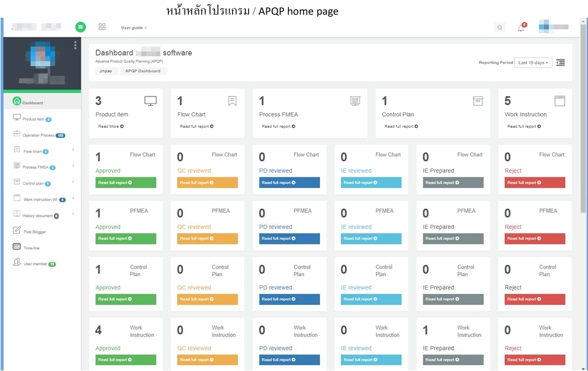
Task: Click the User member icon in sidebar
Action: pyautogui.click(x=17, y=263)
